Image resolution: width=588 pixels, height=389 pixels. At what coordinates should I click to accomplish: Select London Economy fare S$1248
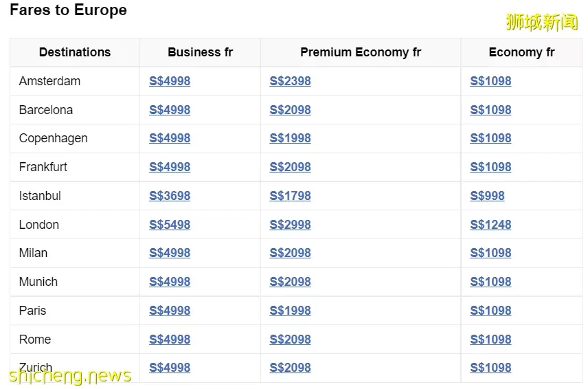pyautogui.click(x=490, y=225)
